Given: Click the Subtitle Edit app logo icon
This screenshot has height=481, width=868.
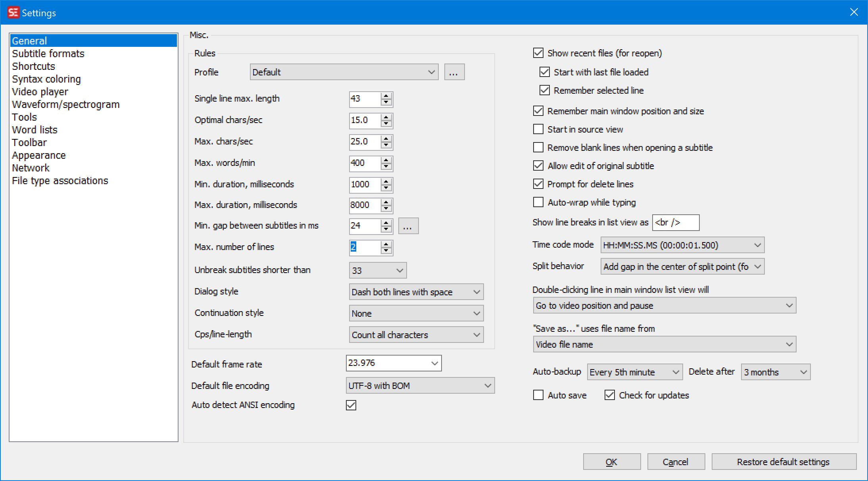Looking at the screenshot, I should [13, 12].
